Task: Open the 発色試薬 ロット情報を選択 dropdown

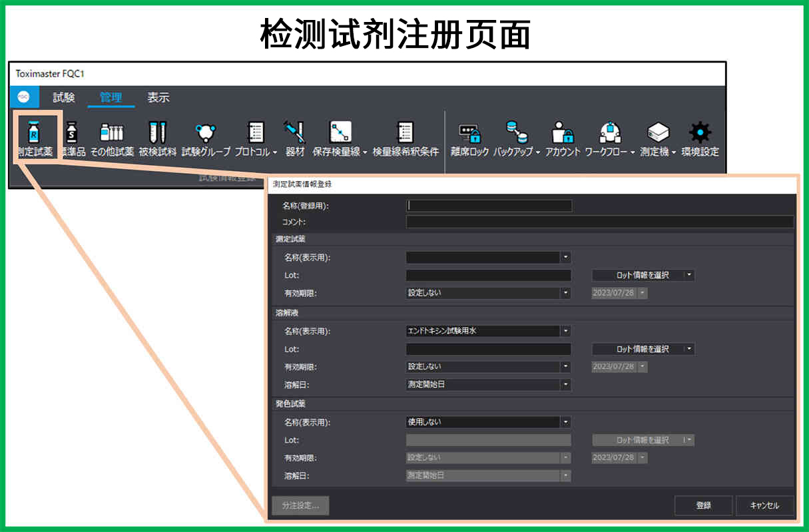Action: tap(643, 439)
